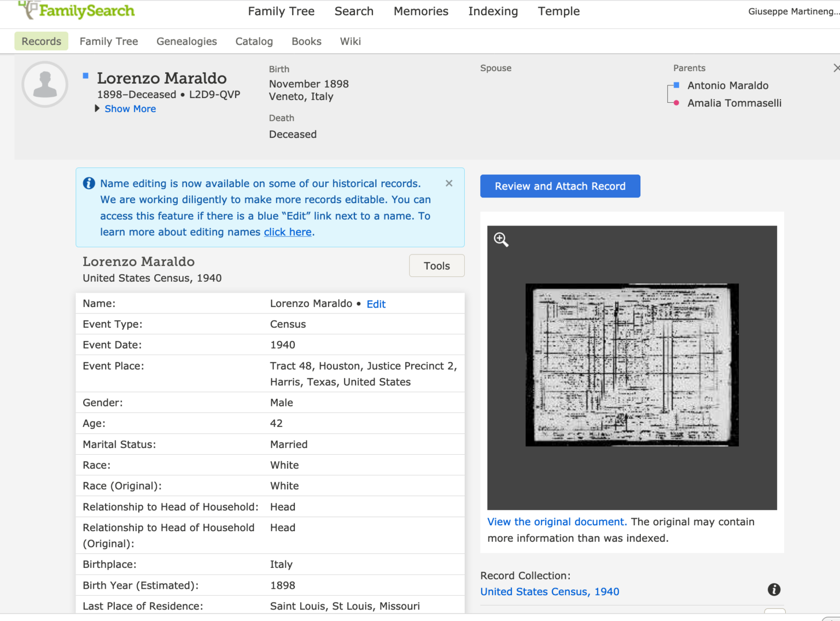The height and width of the screenshot is (621, 840).
Task: Switch to the Catalog tab
Action: click(254, 41)
